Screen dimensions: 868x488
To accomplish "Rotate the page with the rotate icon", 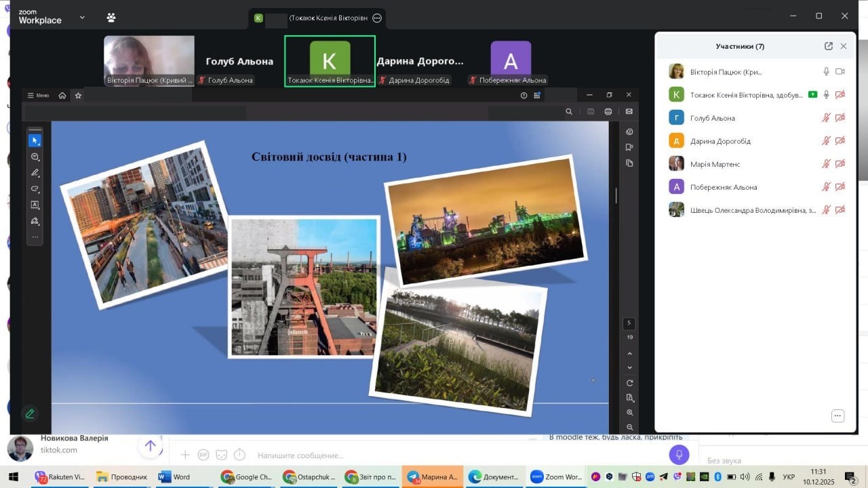I will (630, 383).
